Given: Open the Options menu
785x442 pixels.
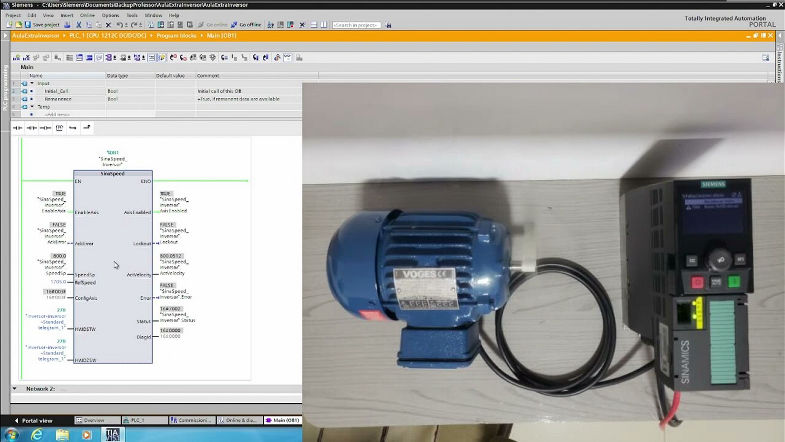Looking at the screenshot, I should pyautogui.click(x=110, y=16).
